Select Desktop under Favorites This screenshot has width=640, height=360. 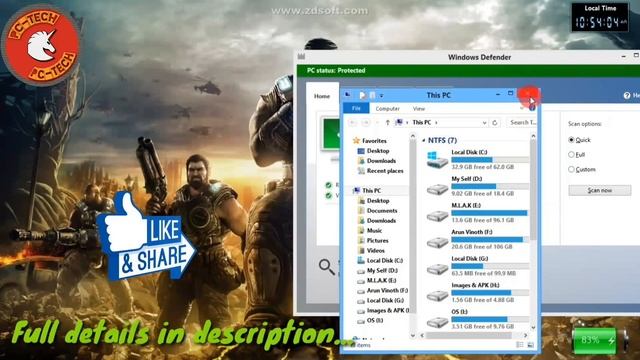378,151
